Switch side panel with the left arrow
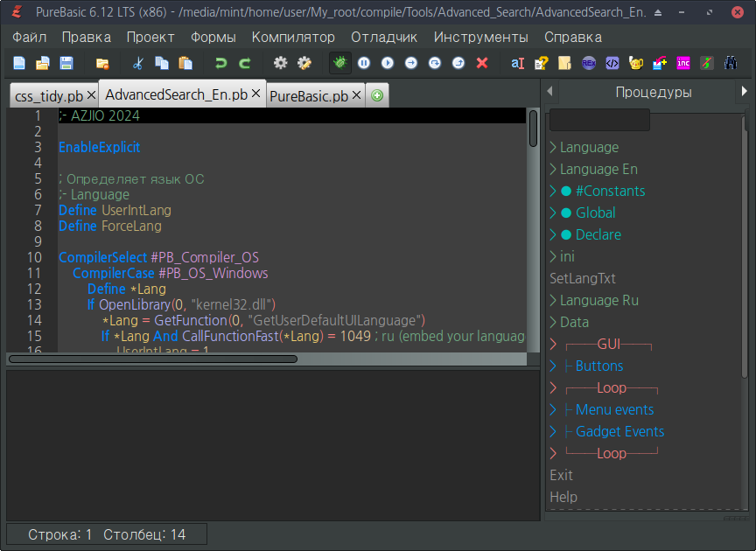 (x=549, y=91)
